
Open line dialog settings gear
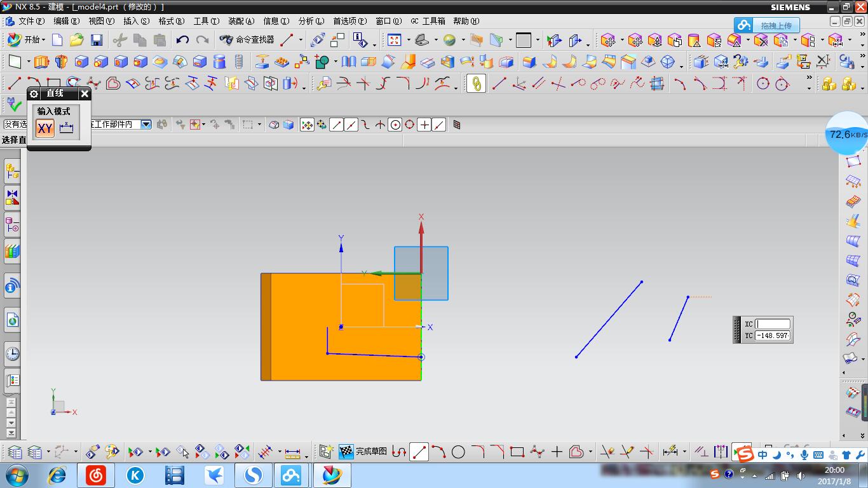pos(34,93)
